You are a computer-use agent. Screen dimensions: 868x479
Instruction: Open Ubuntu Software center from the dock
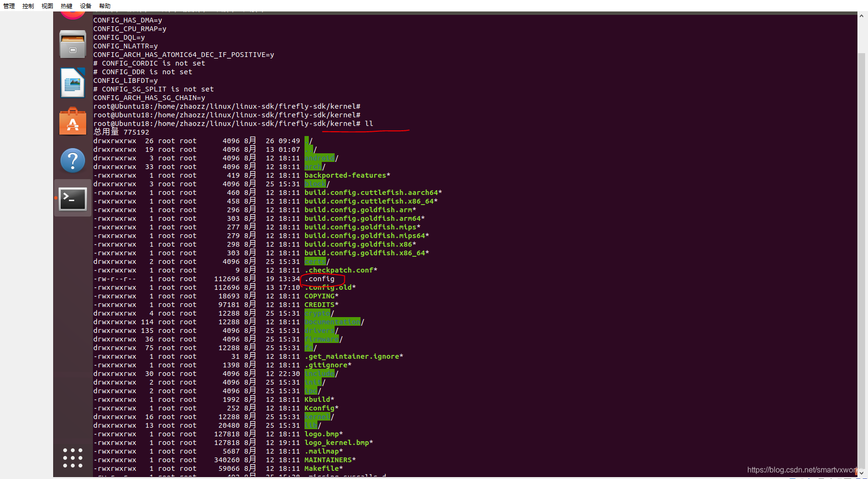pos(72,121)
